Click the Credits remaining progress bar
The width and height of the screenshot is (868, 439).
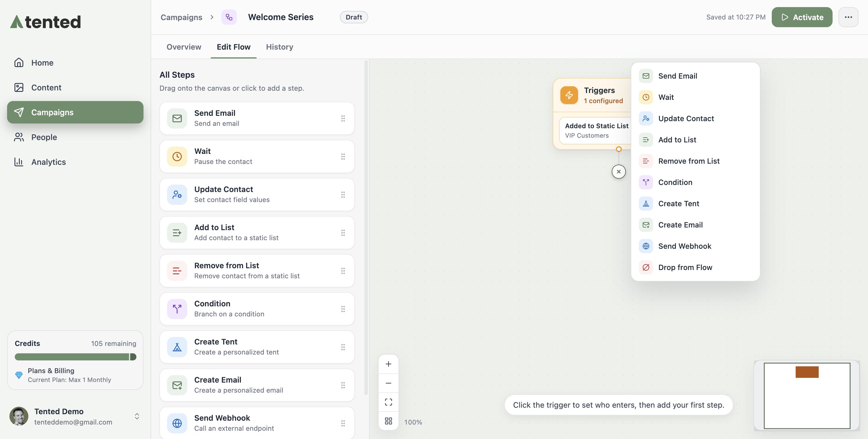76,357
